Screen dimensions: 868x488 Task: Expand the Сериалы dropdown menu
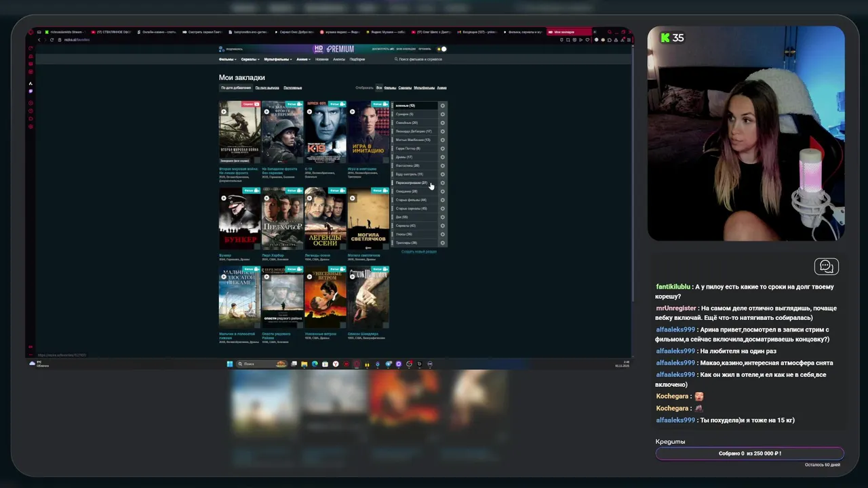(250, 59)
